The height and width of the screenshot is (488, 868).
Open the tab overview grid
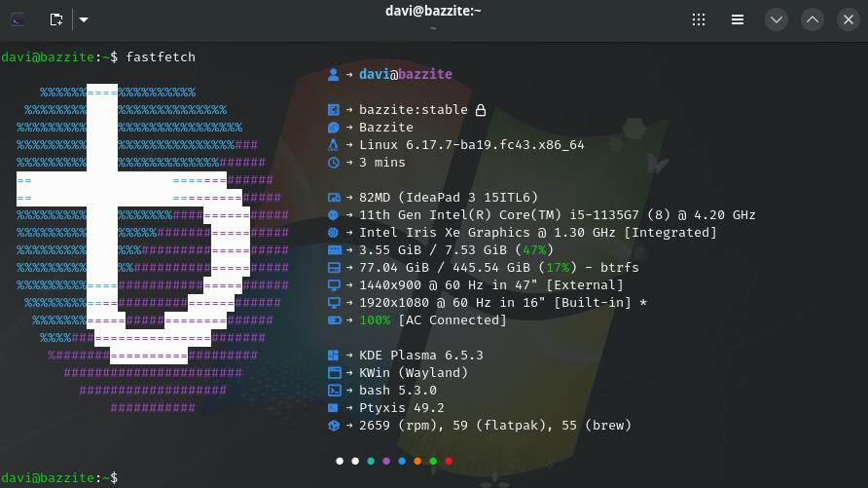point(699,19)
